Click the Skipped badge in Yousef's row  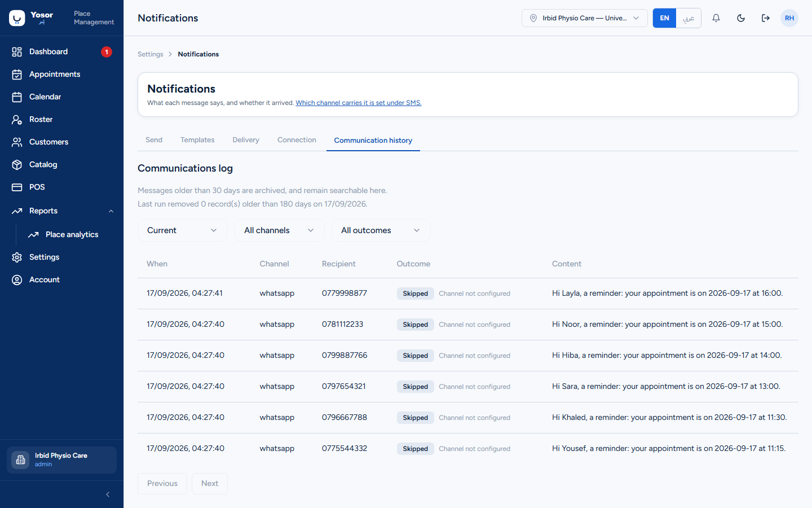click(416, 449)
